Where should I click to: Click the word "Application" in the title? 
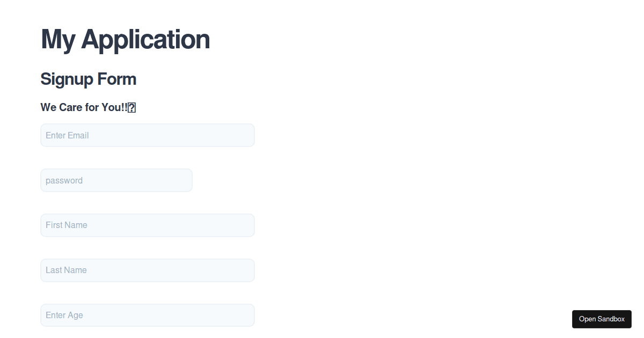coord(145,39)
